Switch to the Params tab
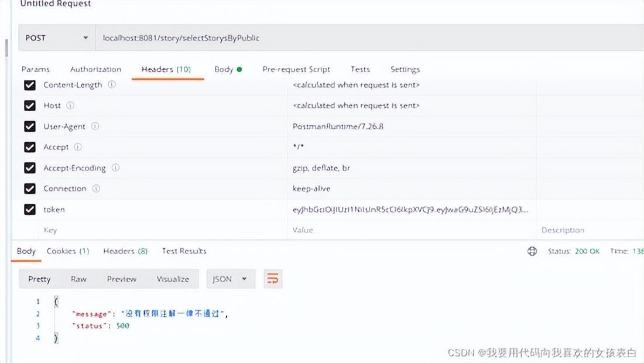The height and width of the screenshot is (363, 644). click(35, 70)
